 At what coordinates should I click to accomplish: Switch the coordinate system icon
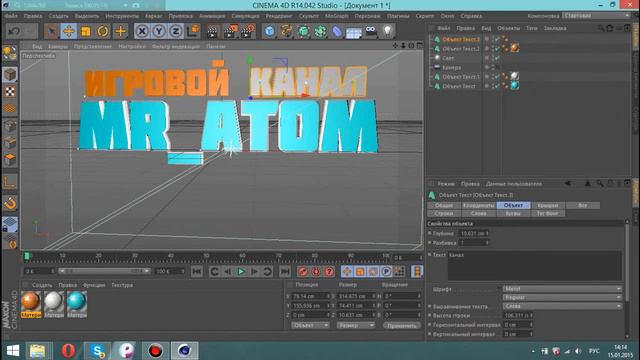coord(193,31)
